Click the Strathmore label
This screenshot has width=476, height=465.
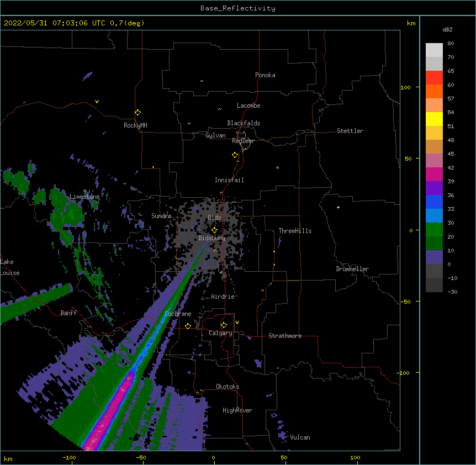click(x=285, y=336)
